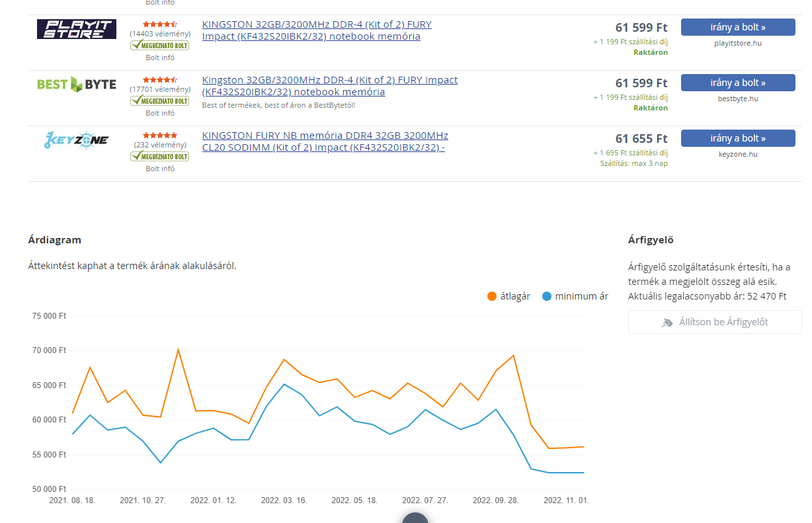Click the minimum ár low point near 54 000 Ft

click(x=161, y=462)
